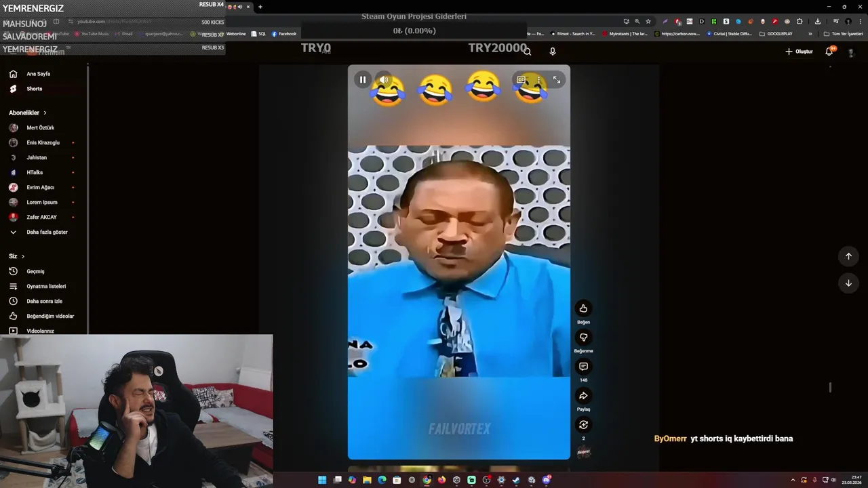This screenshot has width=868, height=488.
Task: Share the short via Paylaş
Action: [583, 396]
